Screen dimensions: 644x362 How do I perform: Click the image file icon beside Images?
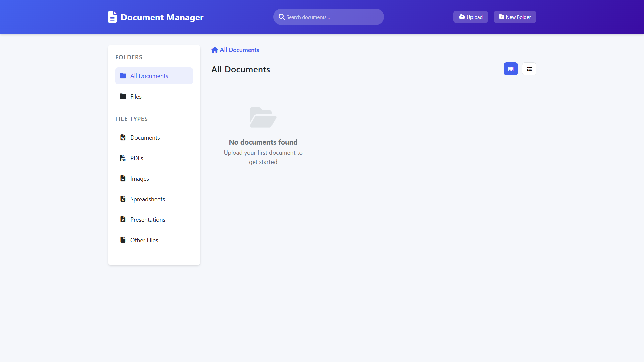tap(123, 178)
